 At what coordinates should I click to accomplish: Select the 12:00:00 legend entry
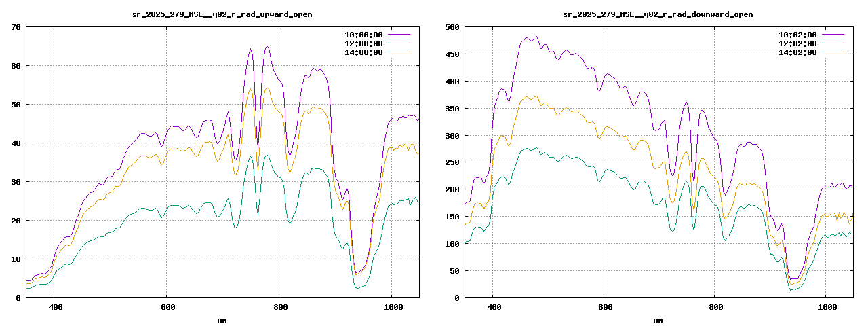pyautogui.click(x=363, y=43)
